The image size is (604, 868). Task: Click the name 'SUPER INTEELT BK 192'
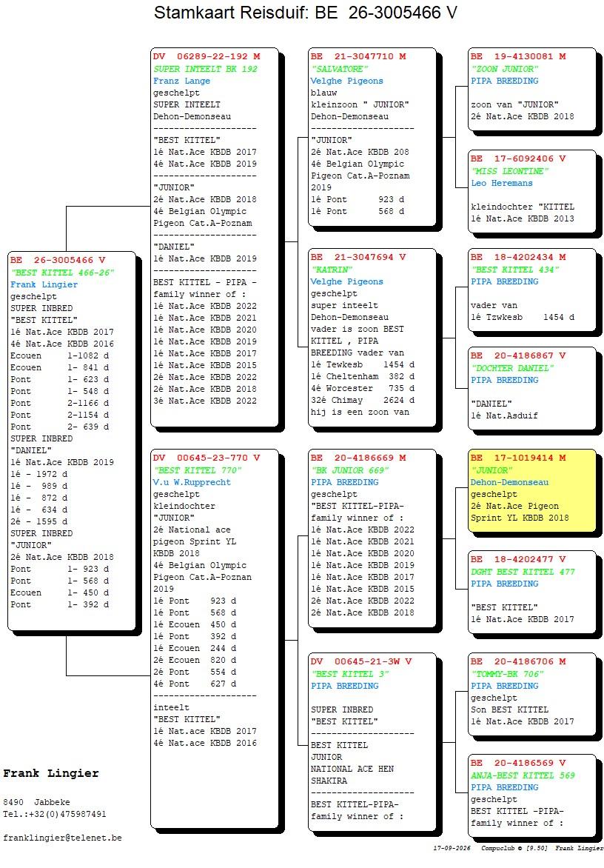pos(205,69)
